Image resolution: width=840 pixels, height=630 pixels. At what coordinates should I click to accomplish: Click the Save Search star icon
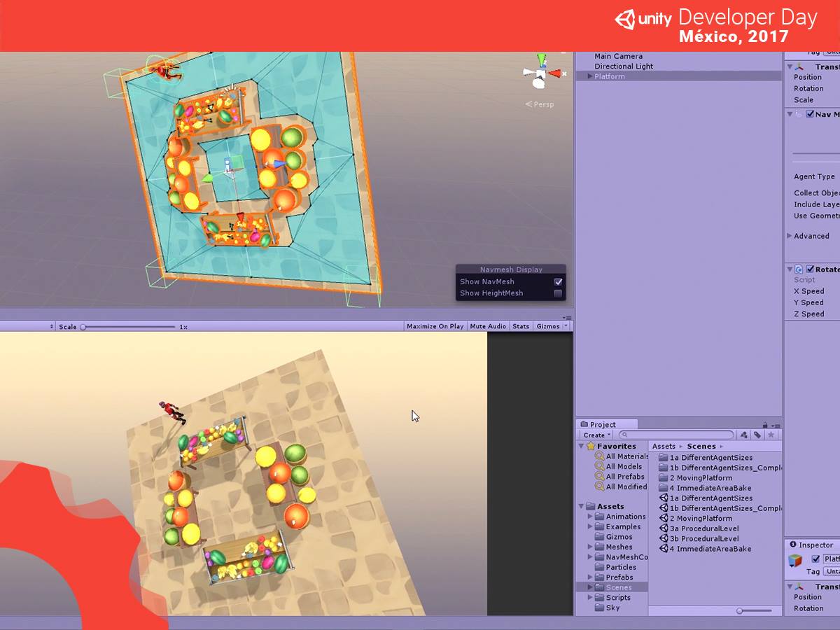(x=771, y=435)
